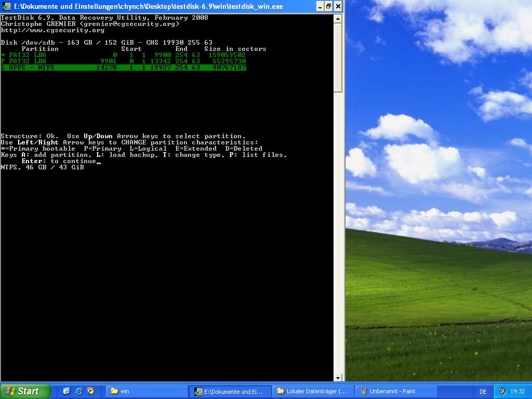This screenshot has width=532, height=399.
Task: Launch Internet Explorer from the quick launch
Action: coord(79,391)
